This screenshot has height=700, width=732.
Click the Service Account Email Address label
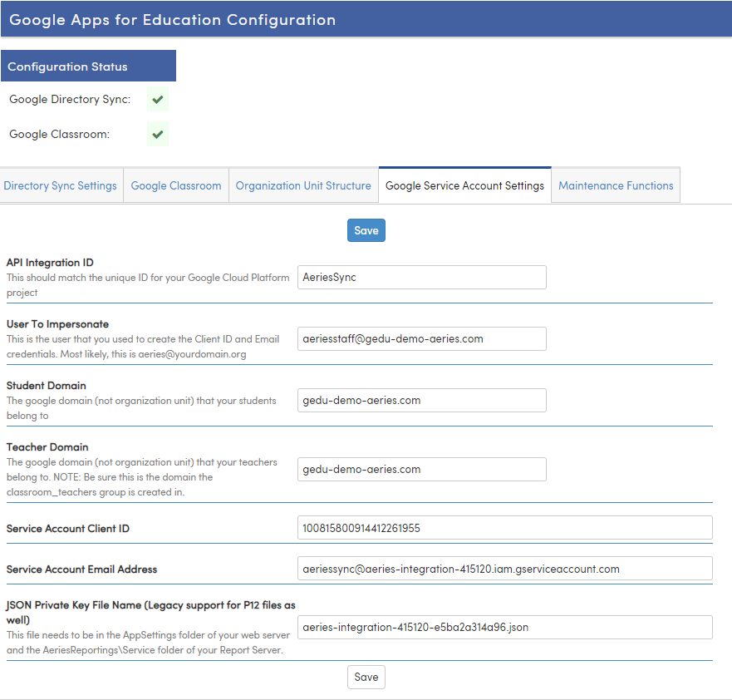click(x=81, y=569)
